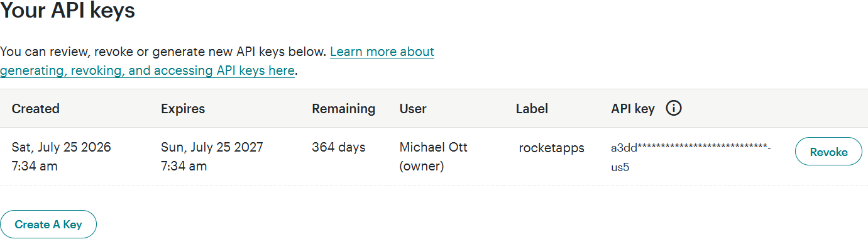Image resolution: width=868 pixels, height=239 pixels.
Task: Follow 'generating, revoking, and accessing API keys here' link
Action: tap(147, 70)
